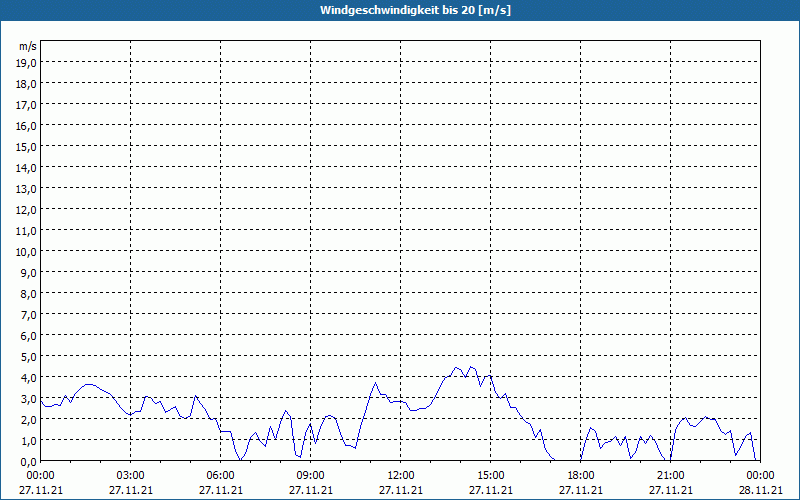Click the chart title "Windgeschwindigkeit bis 20 [m/s]"
800x500 pixels.
coord(415,10)
